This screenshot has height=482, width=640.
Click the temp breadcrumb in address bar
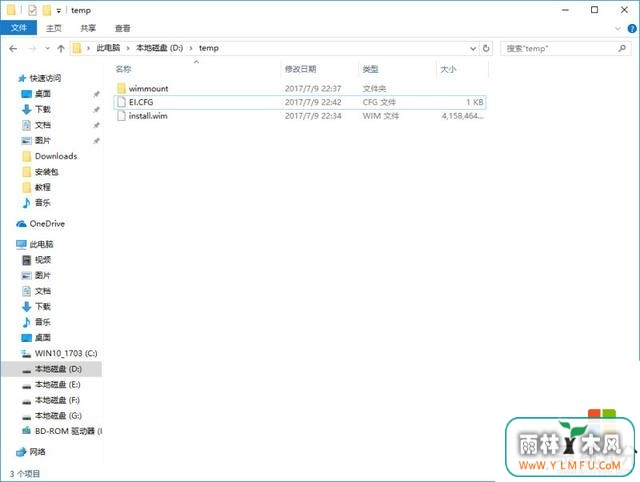tap(209, 48)
